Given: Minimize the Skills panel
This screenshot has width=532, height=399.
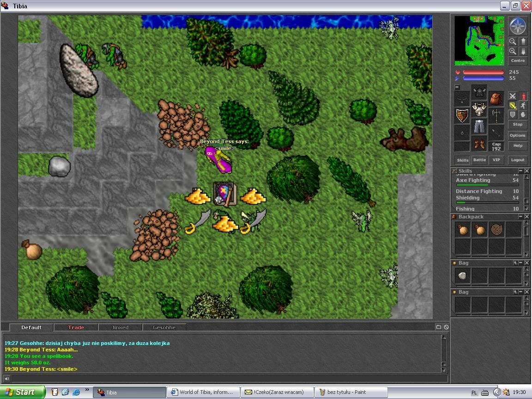Looking at the screenshot, I should point(520,171).
